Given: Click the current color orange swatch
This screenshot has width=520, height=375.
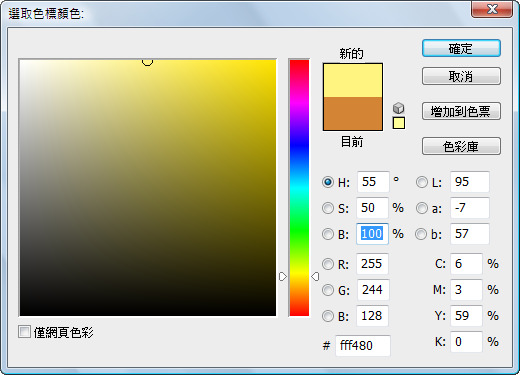Looking at the screenshot, I should (x=353, y=114).
